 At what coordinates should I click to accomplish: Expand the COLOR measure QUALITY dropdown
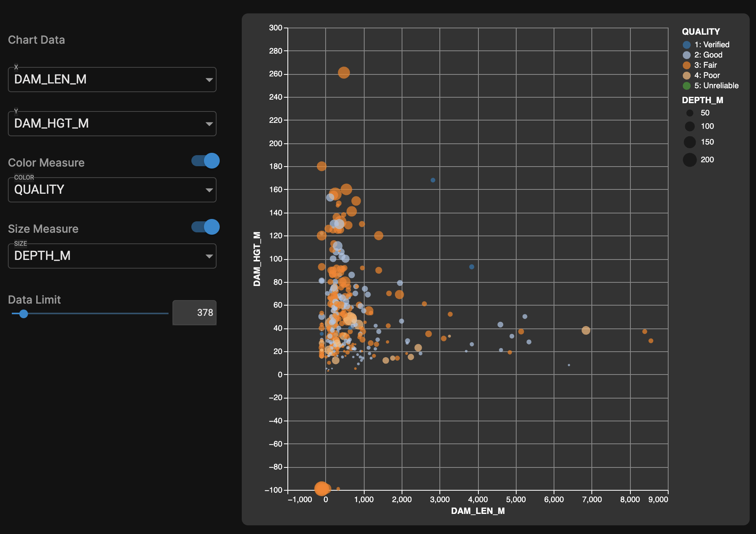112,190
